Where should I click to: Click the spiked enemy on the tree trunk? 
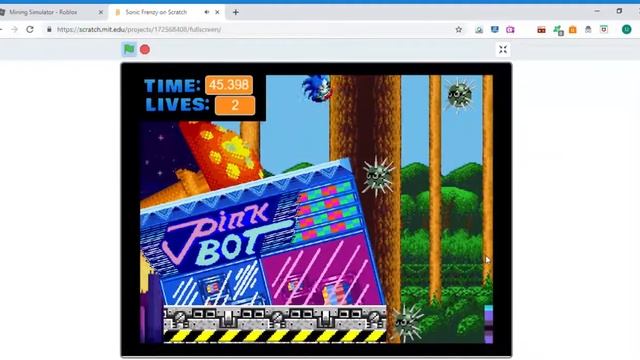(377, 176)
